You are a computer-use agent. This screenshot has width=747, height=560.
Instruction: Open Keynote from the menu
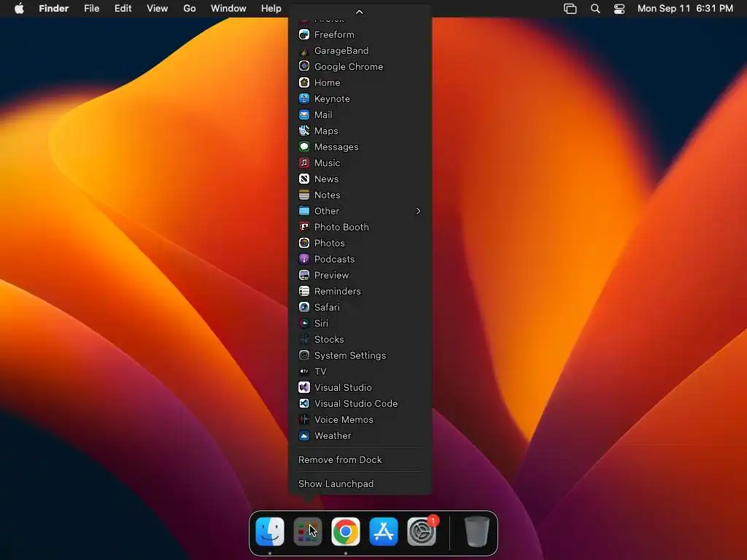360,98
